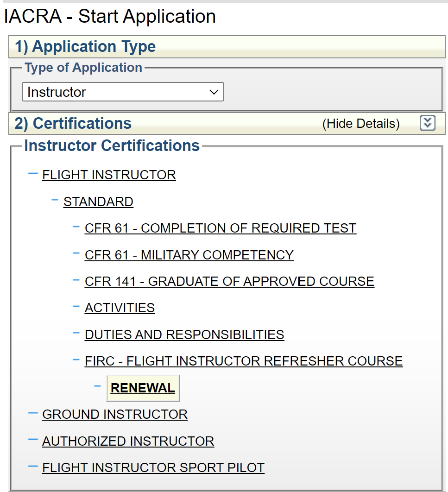Collapse FLIGHT INSTRUCTOR using its dash icon
Image resolution: width=448 pixels, height=492 pixels.
[x=32, y=174]
